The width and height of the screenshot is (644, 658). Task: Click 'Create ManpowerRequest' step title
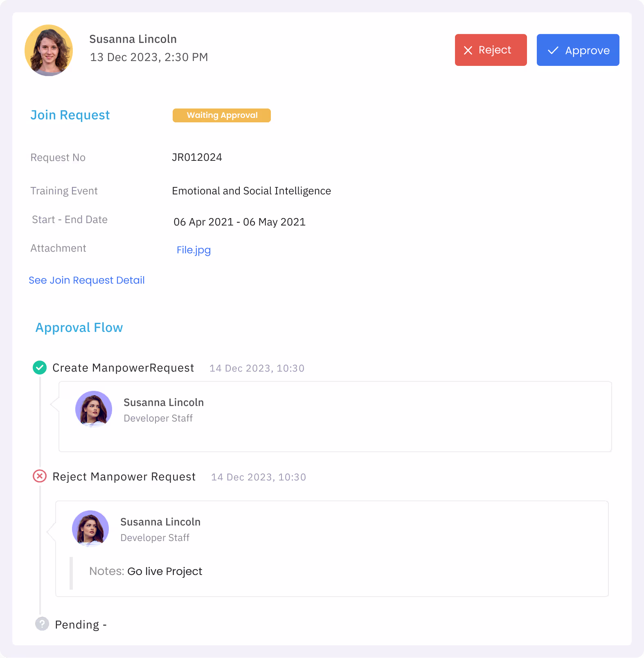(123, 368)
